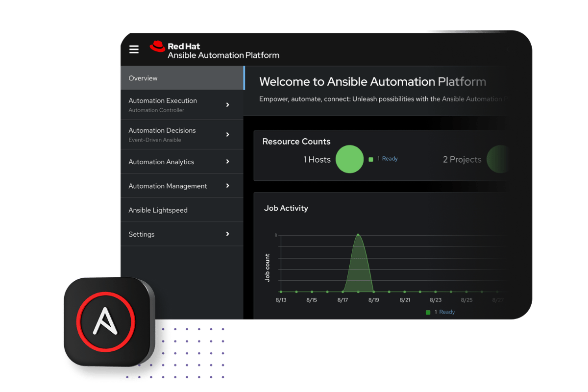Click the Resource Counts panel header
Screen dimensions: 588x392
click(x=296, y=141)
